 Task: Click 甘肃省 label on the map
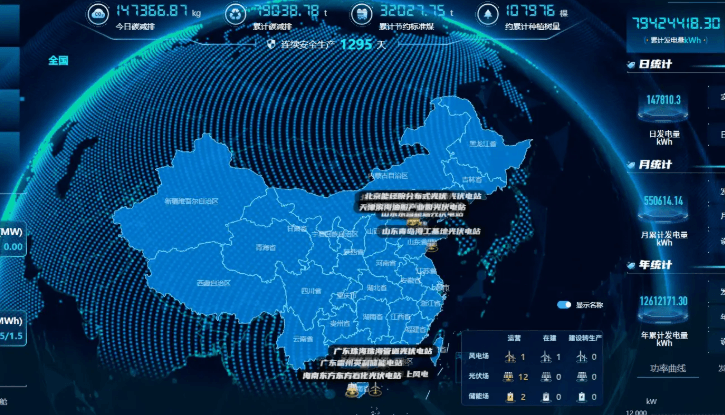pyautogui.click(x=297, y=228)
